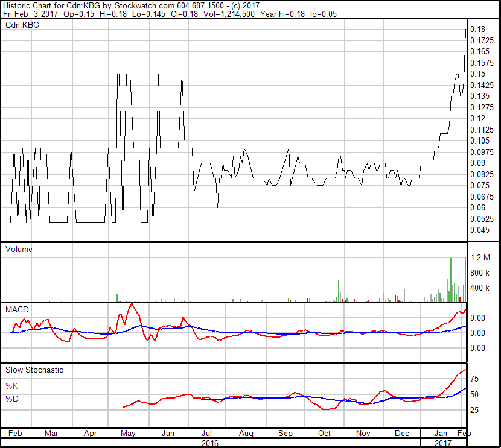Click the 'Feb' label under the 2016 timeline
Viewport: 501px width, 448px height.
[15, 433]
